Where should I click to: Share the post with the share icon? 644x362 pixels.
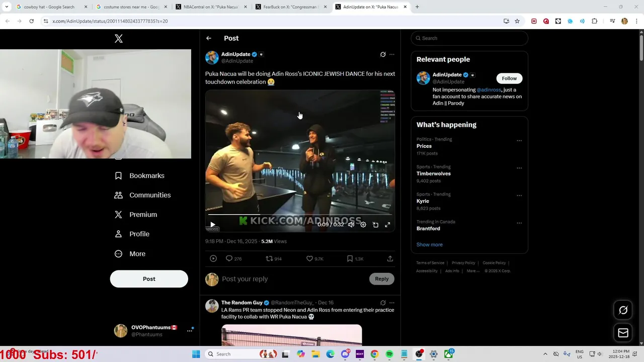pyautogui.click(x=390, y=258)
